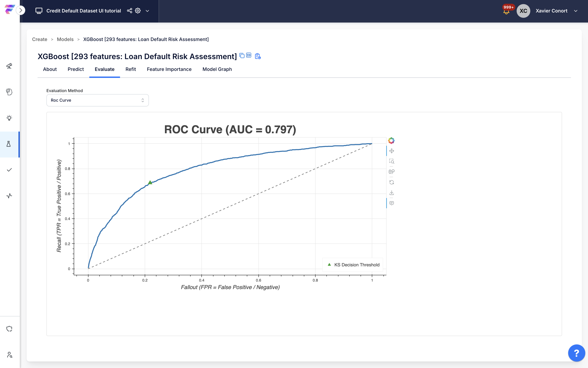Copy the model ID icon
This screenshot has height=368, width=588.
[x=249, y=55]
